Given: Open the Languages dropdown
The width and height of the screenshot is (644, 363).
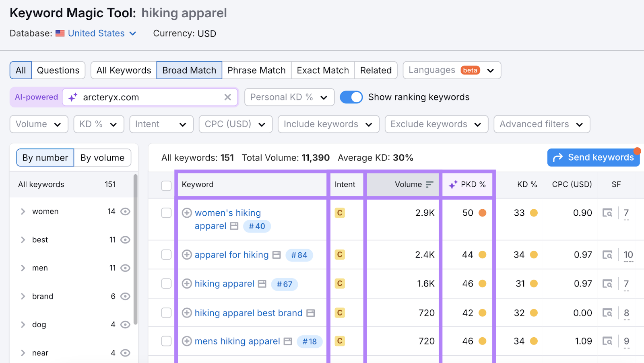Looking at the screenshot, I should point(451,70).
